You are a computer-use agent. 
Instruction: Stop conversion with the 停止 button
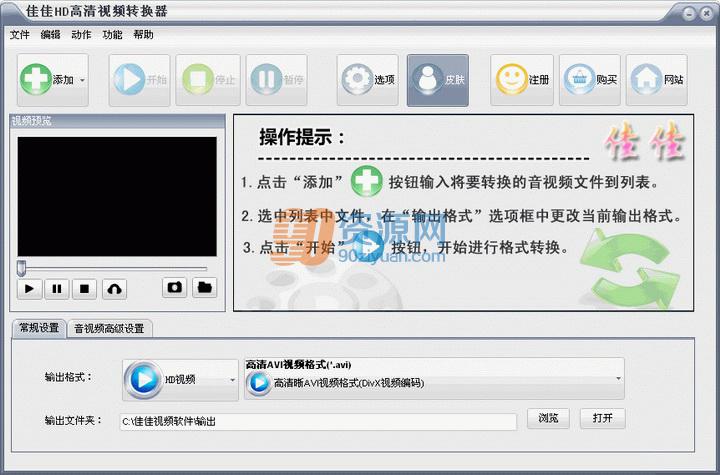tap(208, 80)
